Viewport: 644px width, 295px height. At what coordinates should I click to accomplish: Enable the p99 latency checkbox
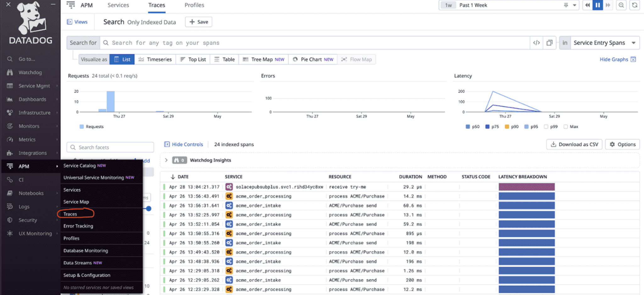547,126
